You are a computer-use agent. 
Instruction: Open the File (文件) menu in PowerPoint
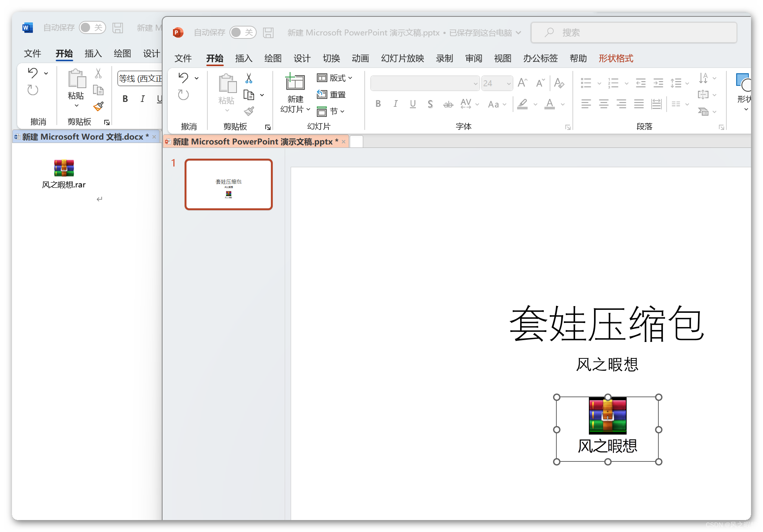[183, 58]
